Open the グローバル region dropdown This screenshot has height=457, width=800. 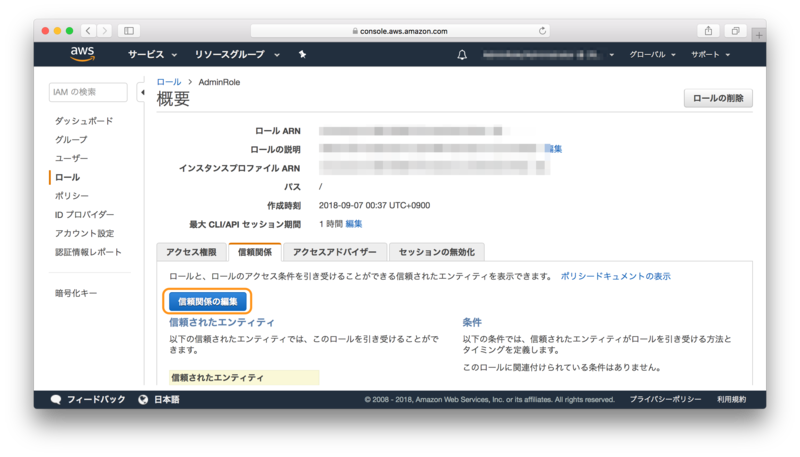(652, 55)
